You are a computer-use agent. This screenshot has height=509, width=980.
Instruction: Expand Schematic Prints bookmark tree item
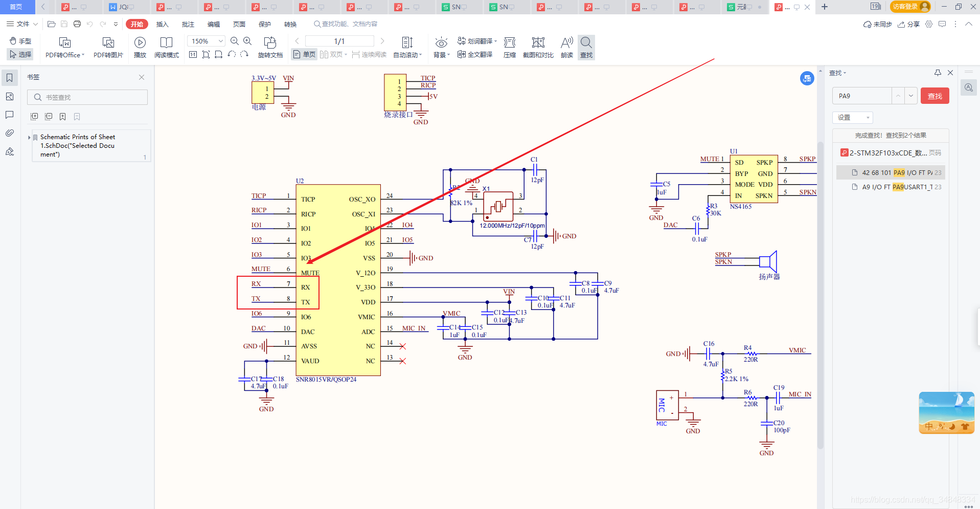coord(29,137)
